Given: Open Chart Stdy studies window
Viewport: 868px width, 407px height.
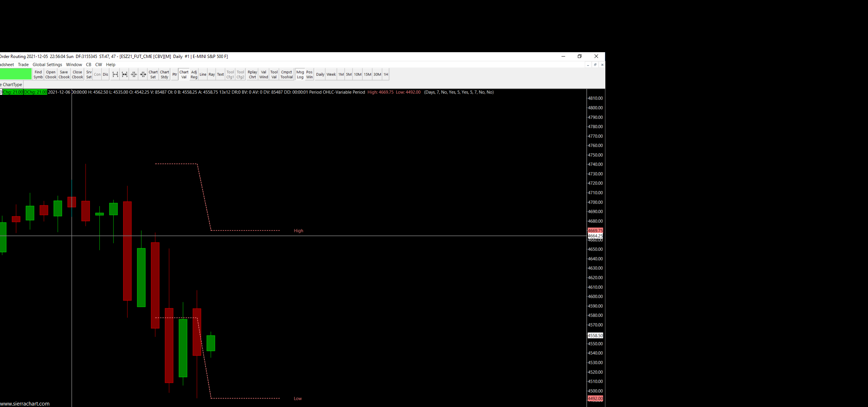Looking at the screenshot, I should (164, 74).
